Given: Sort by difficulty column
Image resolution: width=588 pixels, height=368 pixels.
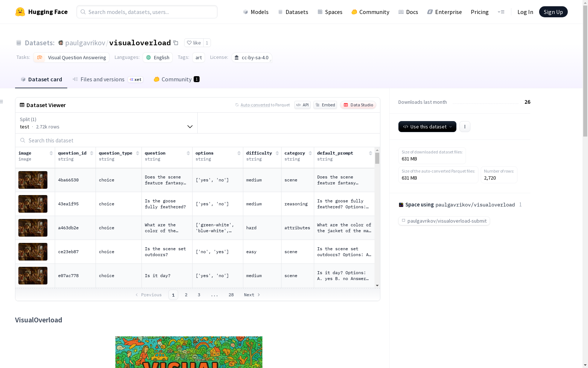Looking at the screenshot, I should coord(277,153).
